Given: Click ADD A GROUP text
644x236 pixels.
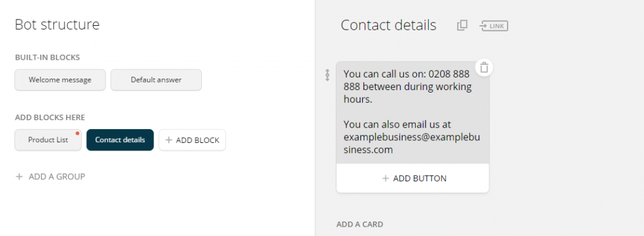Looking at the screenshot, I should (57, 177).
